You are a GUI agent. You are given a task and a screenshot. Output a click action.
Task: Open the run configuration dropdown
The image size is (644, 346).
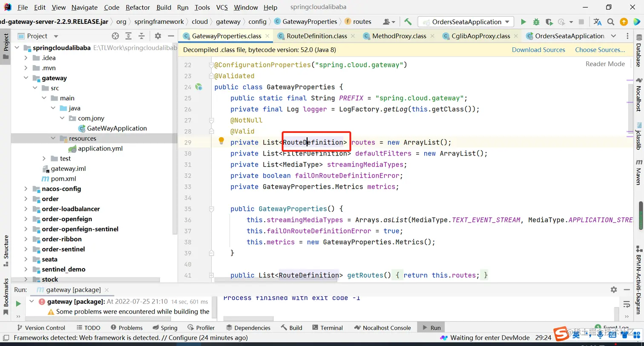(x=466, y=22)
